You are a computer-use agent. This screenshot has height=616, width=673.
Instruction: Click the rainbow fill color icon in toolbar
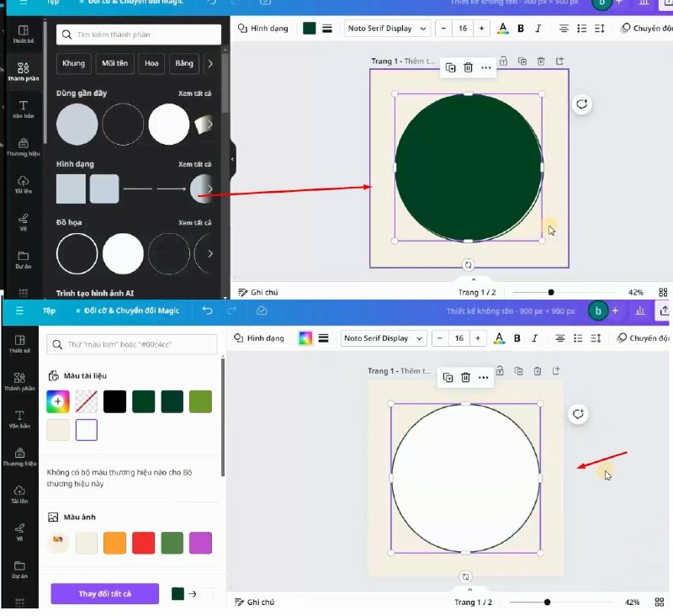[x=305, y=338]
